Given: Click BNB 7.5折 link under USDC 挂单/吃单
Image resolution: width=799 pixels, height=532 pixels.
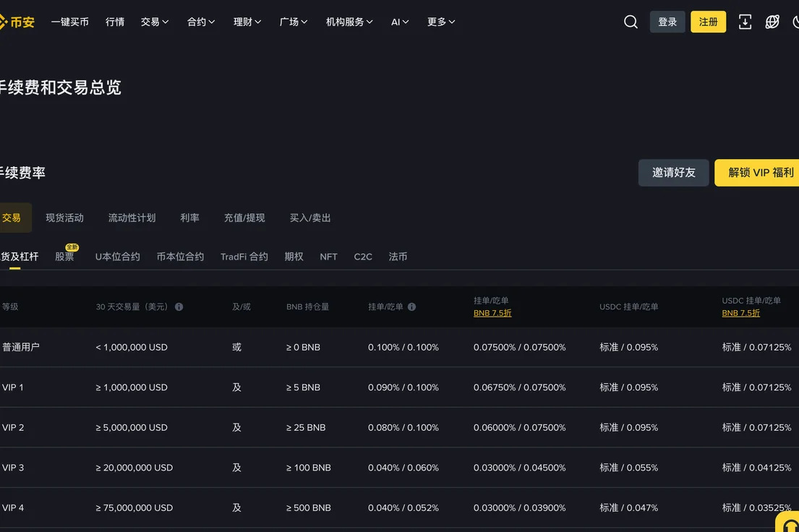Looking at the screenshot, I should pos(741,314).
